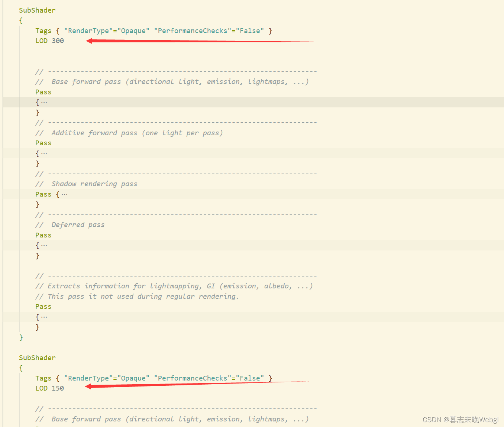Expand folded Pass block under lightmapping comment
504x427 pixels.
coord(44,317)
